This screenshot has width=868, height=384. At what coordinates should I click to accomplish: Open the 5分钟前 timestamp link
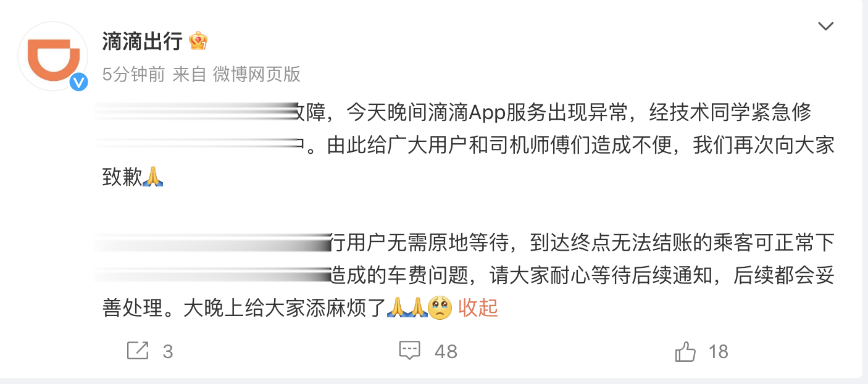point(133,75)
